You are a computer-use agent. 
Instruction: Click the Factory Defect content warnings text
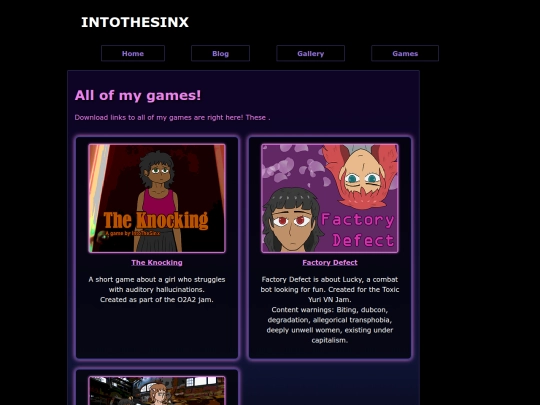pos(330,325)
